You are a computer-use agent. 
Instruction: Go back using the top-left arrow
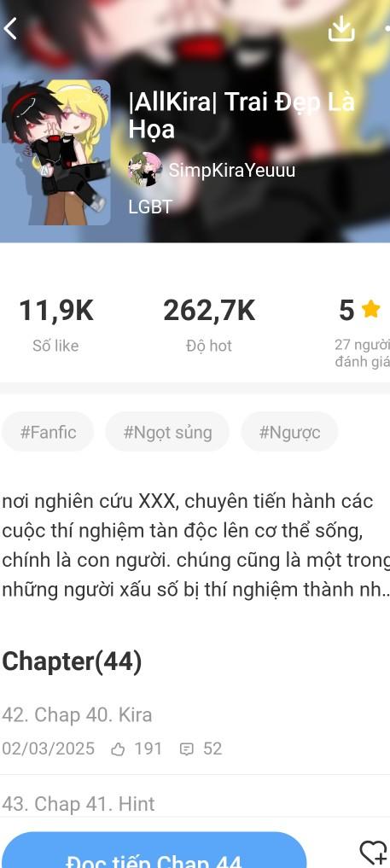click(x=10, y=28)
